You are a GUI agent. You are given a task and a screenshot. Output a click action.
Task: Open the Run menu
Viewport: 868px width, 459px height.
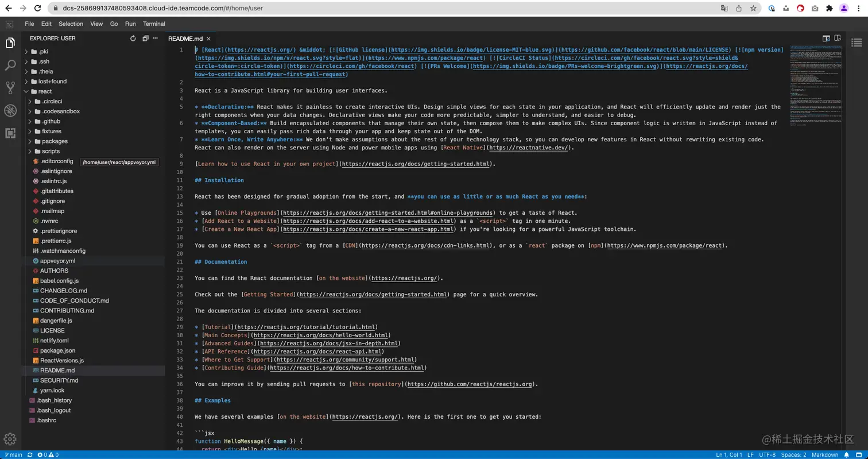130,24
